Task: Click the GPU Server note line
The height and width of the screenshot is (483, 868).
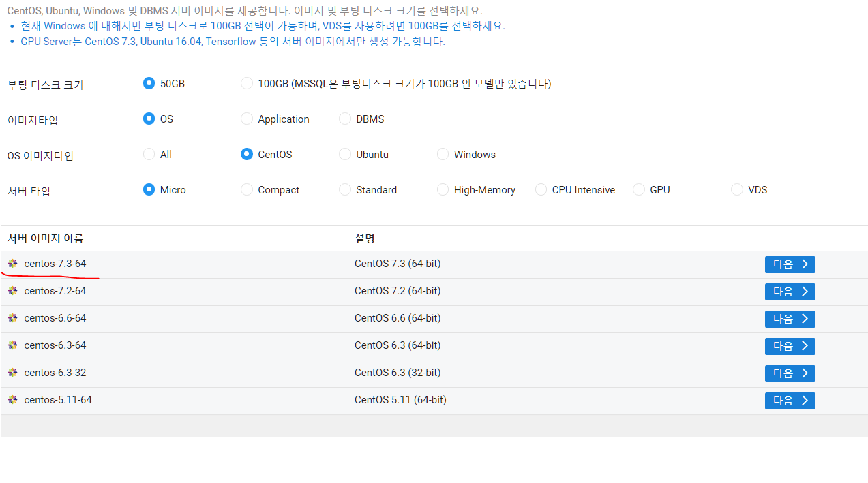Action: [233, 41]
